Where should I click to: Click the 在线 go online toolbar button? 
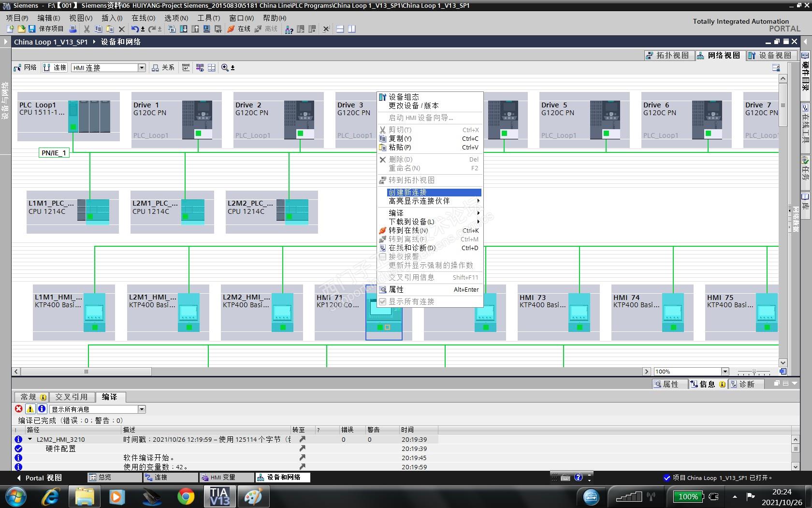[239, 29]
